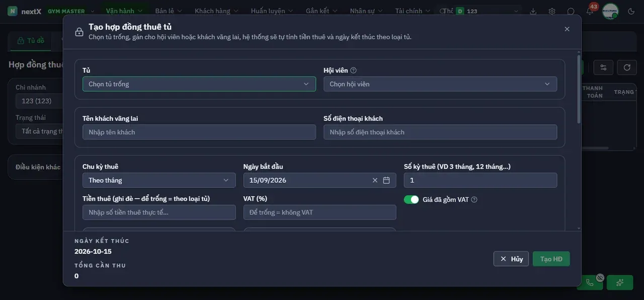The height and width of the screenshot is (300, 644).
Task: Open the user avatar menu
Action: (610, 11)
